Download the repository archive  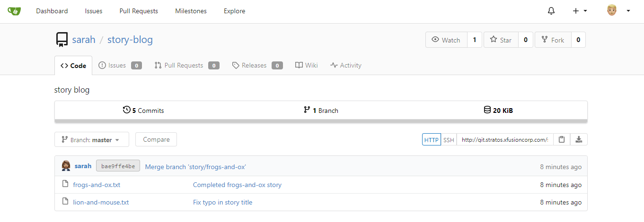click(579, 139)
